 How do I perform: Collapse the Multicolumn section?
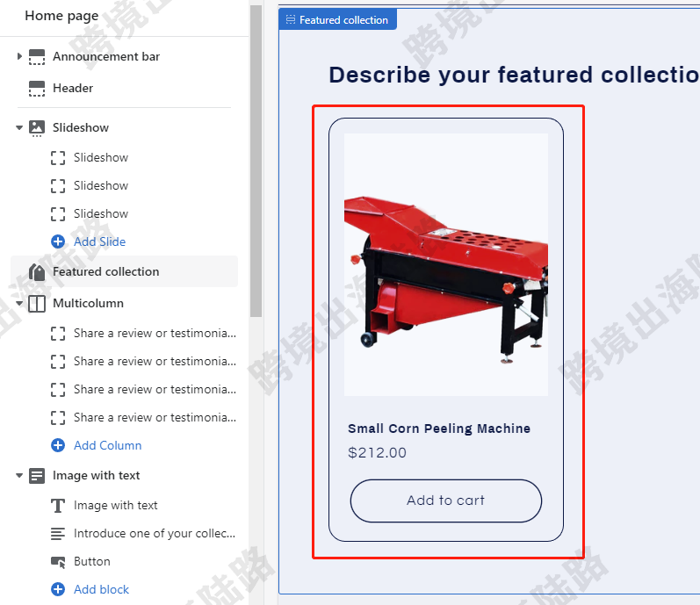click(19, 303)
